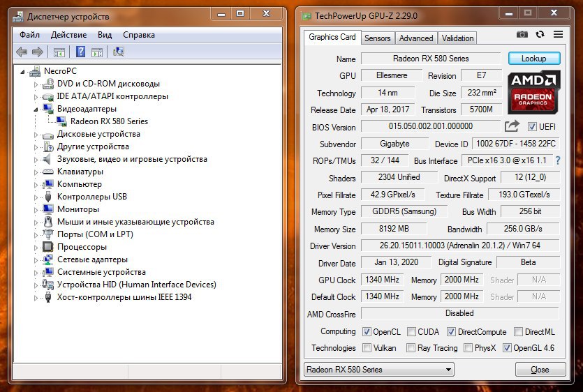This screenshot has width=583, height=392.
Task: Click the Другие устройства question-mark icon
Action: [x=48, y=146]
